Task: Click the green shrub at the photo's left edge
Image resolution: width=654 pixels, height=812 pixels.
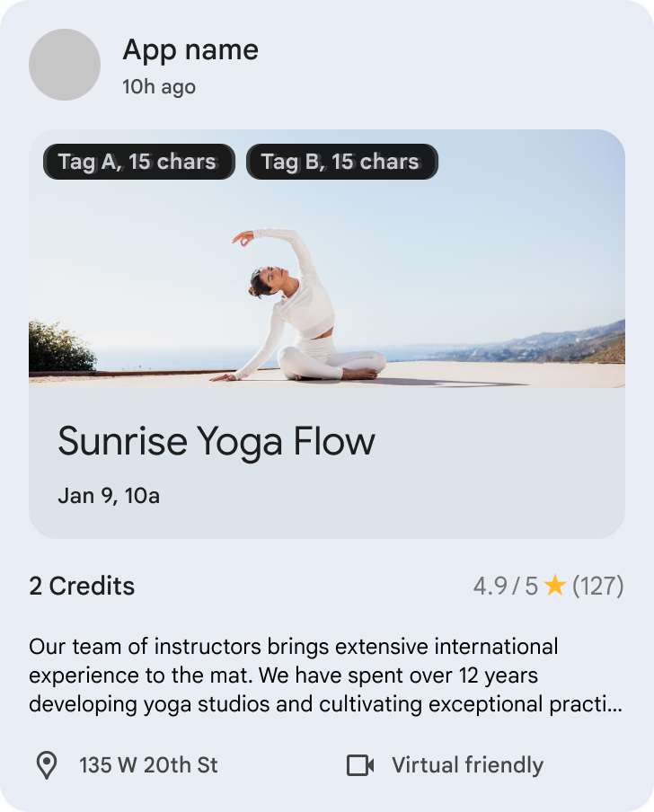Action: (61, 349)
